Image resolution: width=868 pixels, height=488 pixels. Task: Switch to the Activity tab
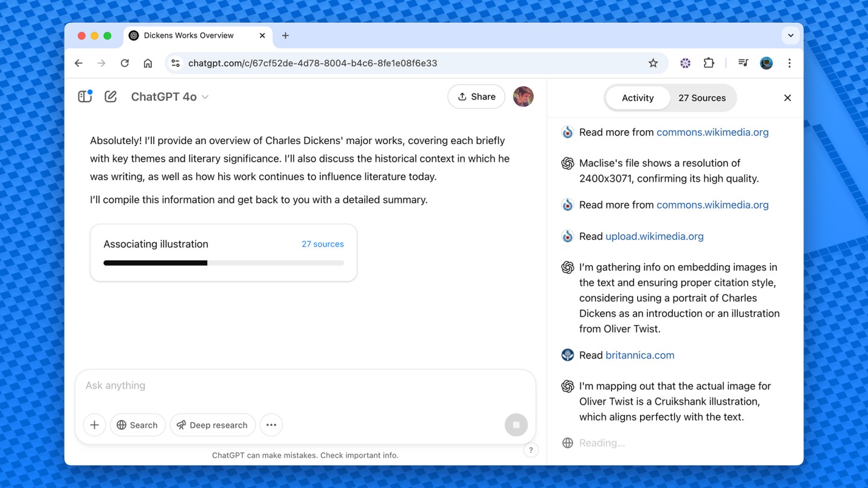pos(637,97)
